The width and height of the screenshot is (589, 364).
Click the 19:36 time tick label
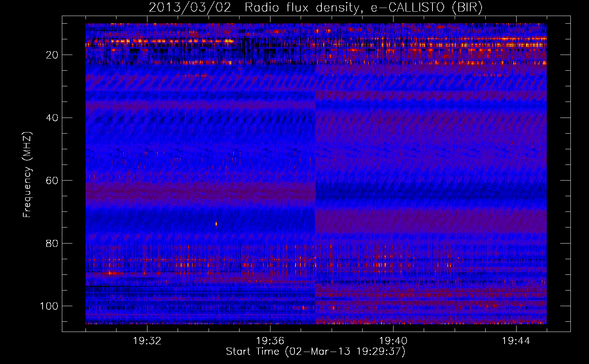[270, 341]
